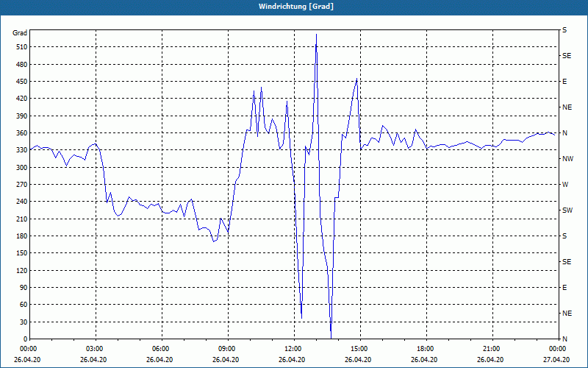Screen dimensions: 588x368
Task: Click the 330 degree axis label
Action: point(21,150)
